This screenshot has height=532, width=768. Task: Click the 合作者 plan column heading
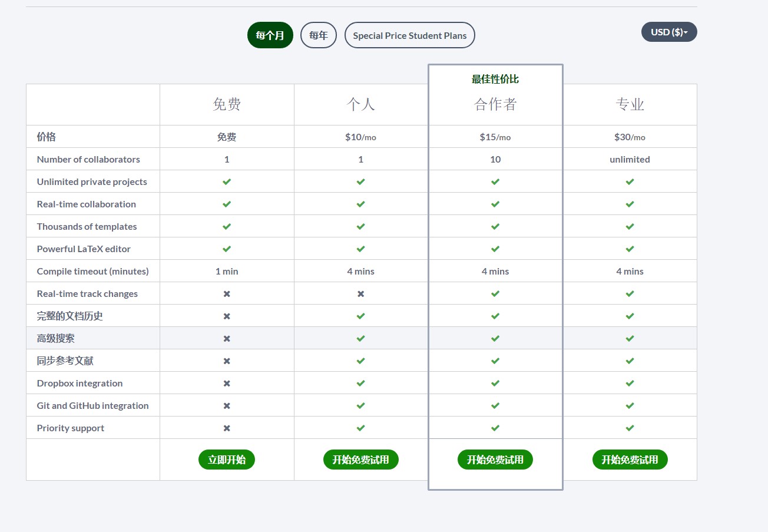pyautogui.click(x=495, y=104)
